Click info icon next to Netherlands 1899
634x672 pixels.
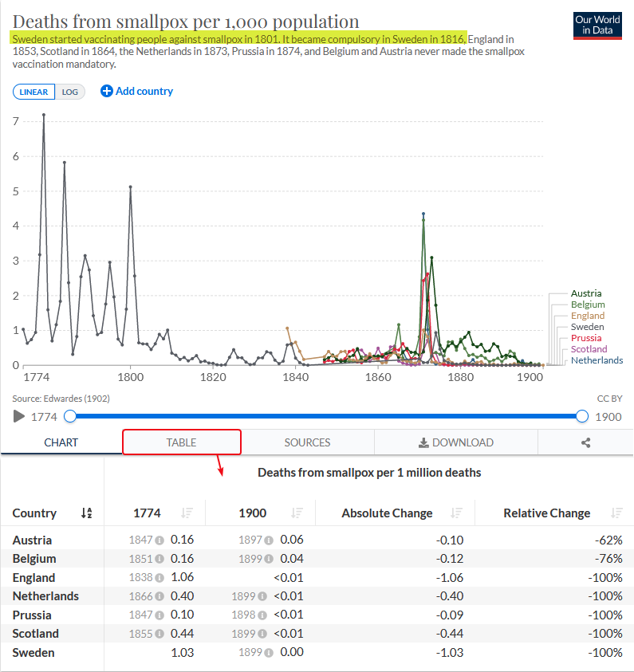click(x=262, y=596)
